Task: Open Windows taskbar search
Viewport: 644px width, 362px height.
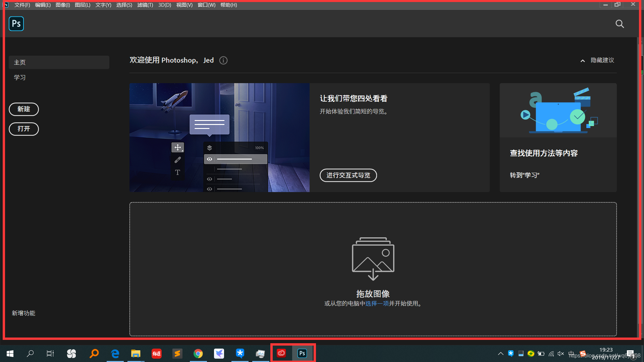Action: pyautogui.click(x=30, y=353)
